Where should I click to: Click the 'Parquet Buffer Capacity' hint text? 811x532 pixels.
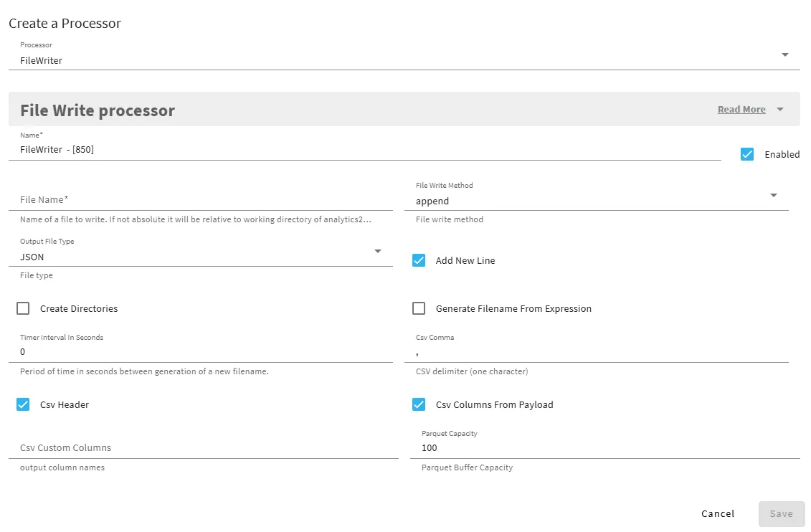pos(467,467)
